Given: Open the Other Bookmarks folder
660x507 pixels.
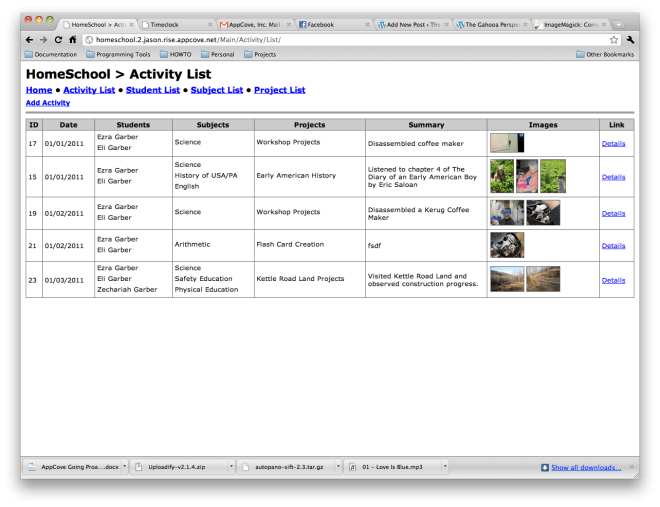Looking at the screenshot, I should [x=604, y=54].
